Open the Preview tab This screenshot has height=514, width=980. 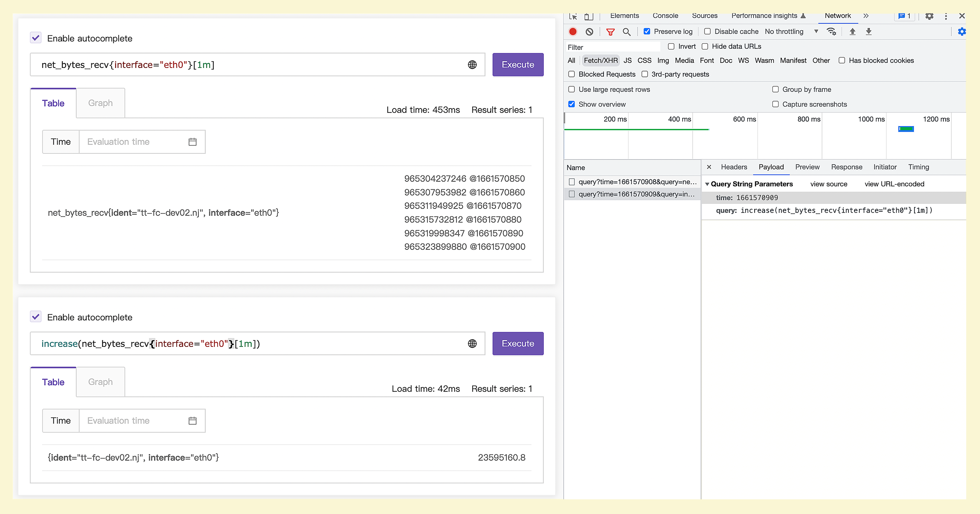coord(807,167)
